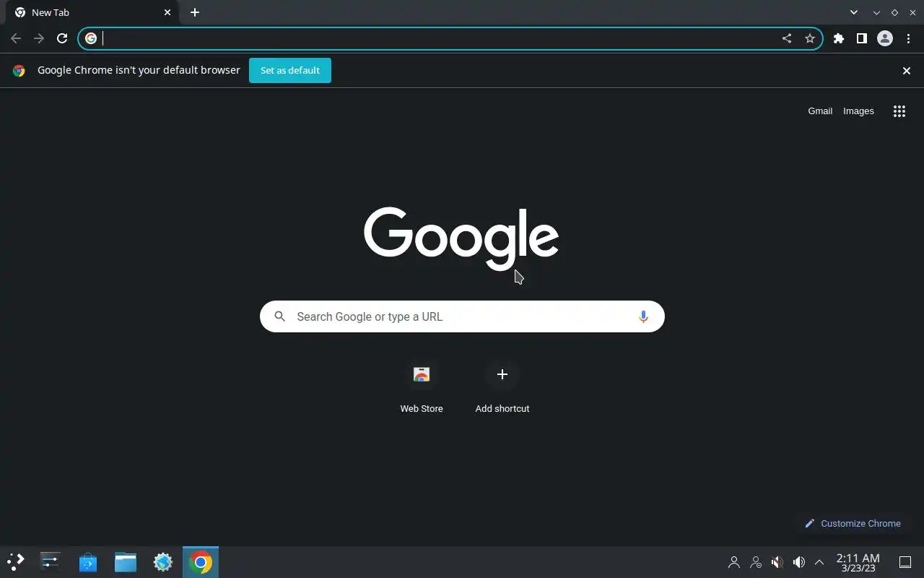
Task: Open Images link
Action: coord(858,111)
